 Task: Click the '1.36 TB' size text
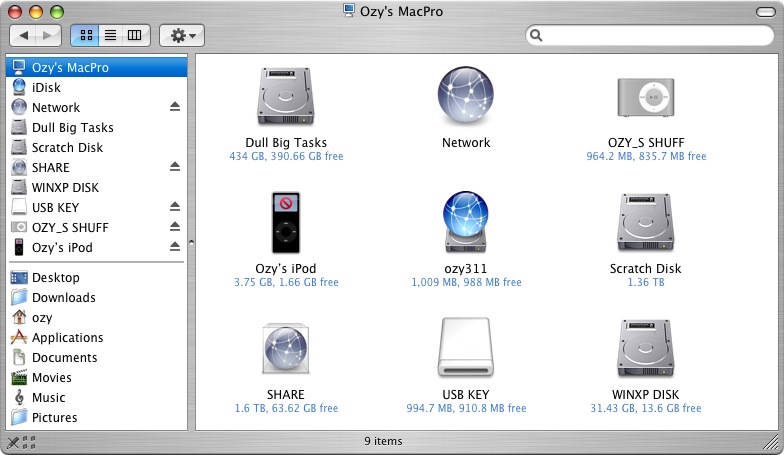[646, 282]
